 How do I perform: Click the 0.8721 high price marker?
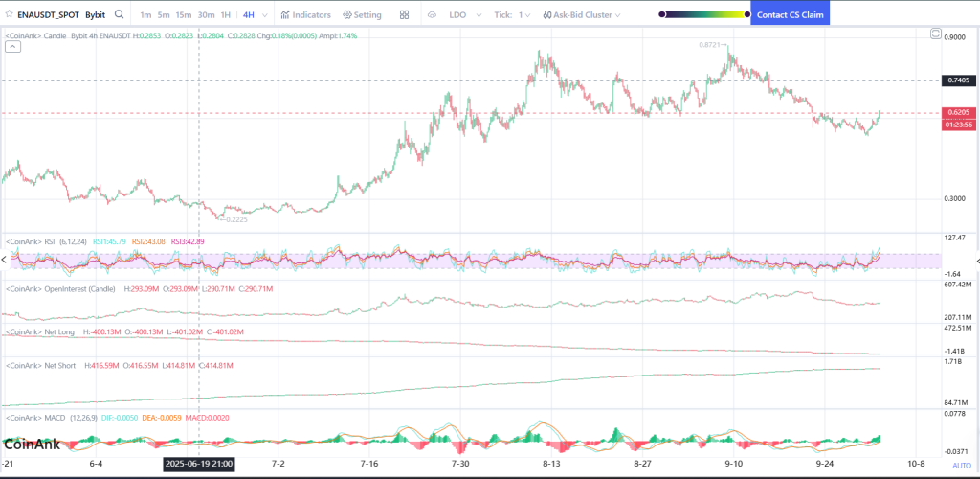click(713, 45)
